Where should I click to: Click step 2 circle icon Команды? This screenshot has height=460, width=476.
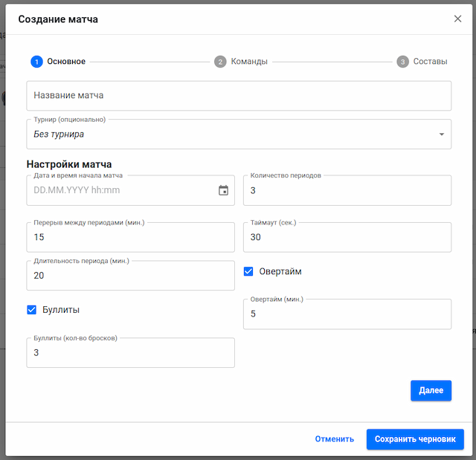coord(220,62)
